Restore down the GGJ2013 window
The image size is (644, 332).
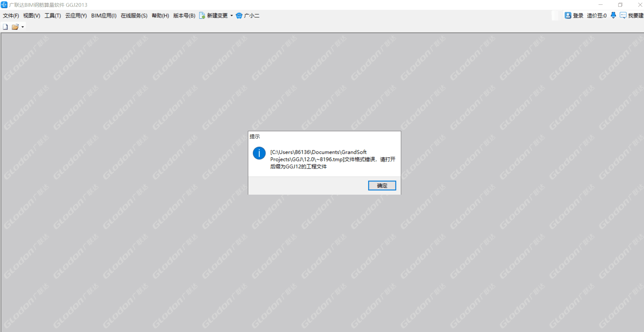pyautogui.click(x=620, y=5)
